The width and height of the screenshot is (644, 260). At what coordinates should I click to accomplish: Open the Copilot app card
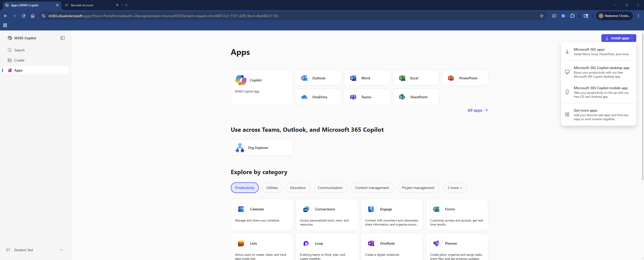pyautogui.click(x=261, y=87)
